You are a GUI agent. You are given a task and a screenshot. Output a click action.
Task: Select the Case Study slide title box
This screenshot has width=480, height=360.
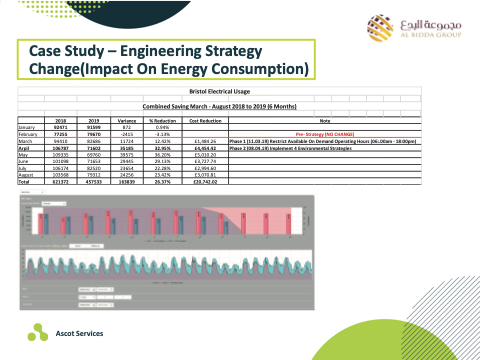pyautogui.click(x=166, y=60)
